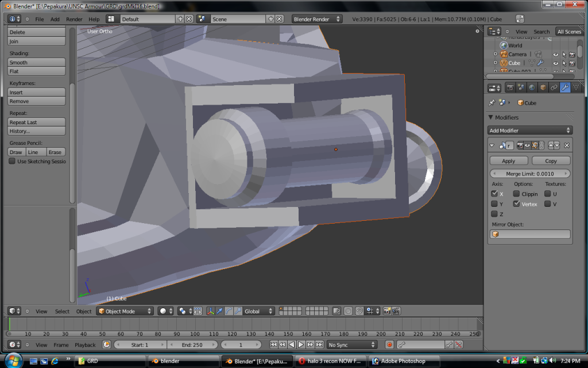Collapse the Modifiers panel triangle
The height and width of the screenshot is (368, 588).
click(x=490, y=117)
